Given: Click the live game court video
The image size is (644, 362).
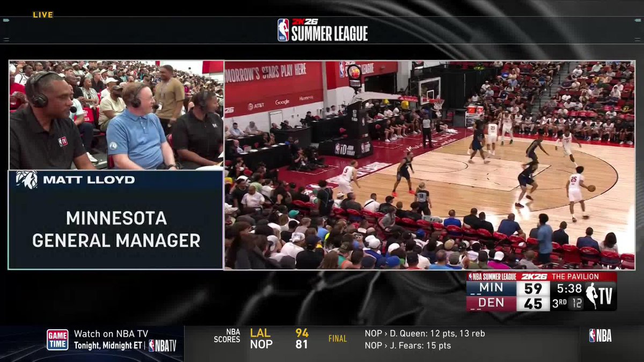Looking at the screenshot, I should tap(429, 165).
